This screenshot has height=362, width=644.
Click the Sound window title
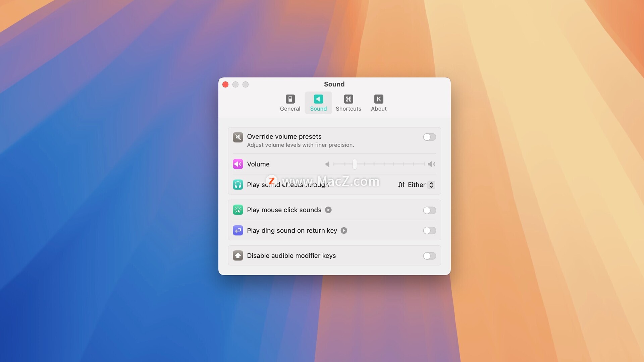(334, 84)
